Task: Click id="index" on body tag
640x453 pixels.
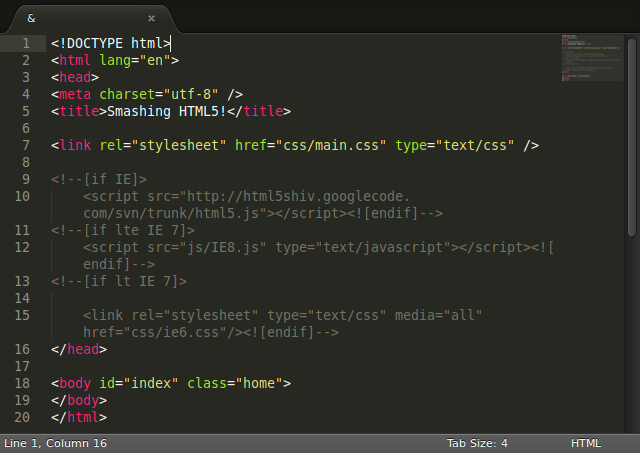Action: [139, 384]
